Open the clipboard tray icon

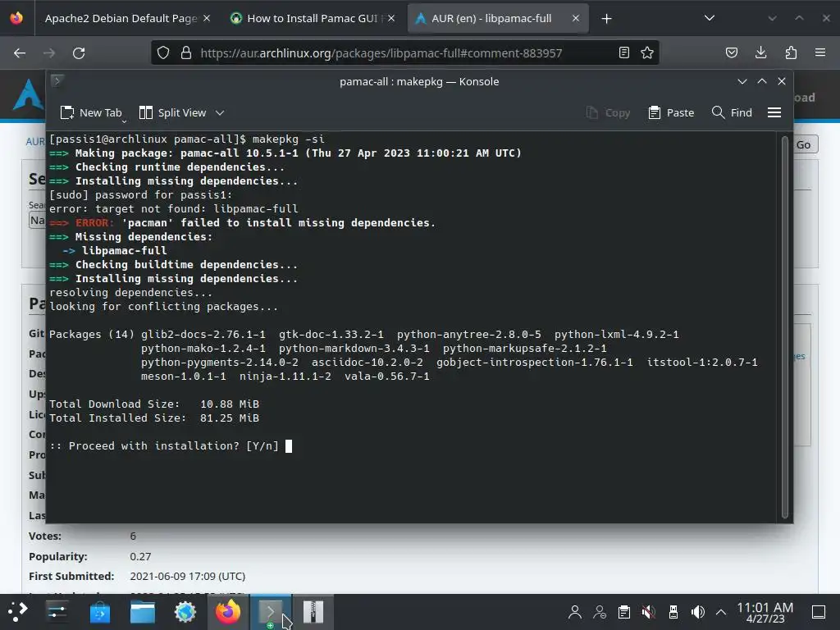[x=624, y=612]
